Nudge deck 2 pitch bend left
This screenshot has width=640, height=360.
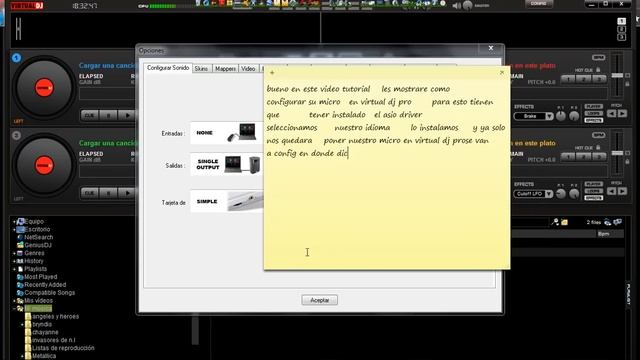(x=611, y=191)
